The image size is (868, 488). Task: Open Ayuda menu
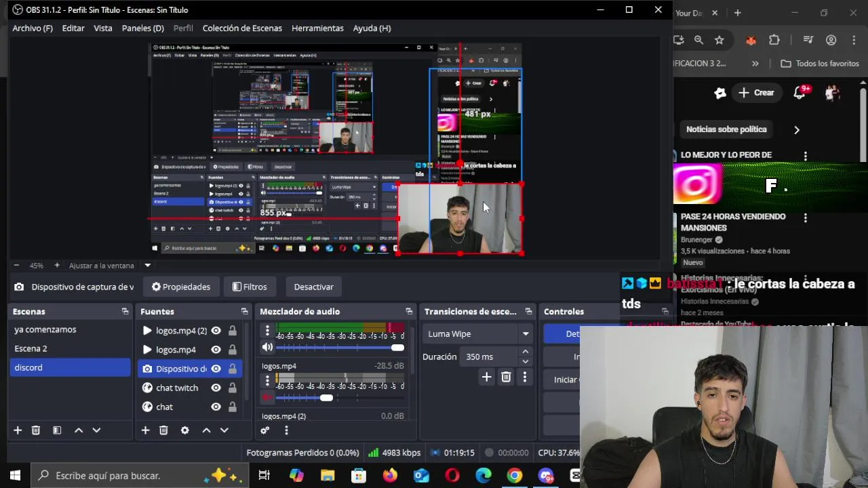pyautogui.click(x=372, y=28)
